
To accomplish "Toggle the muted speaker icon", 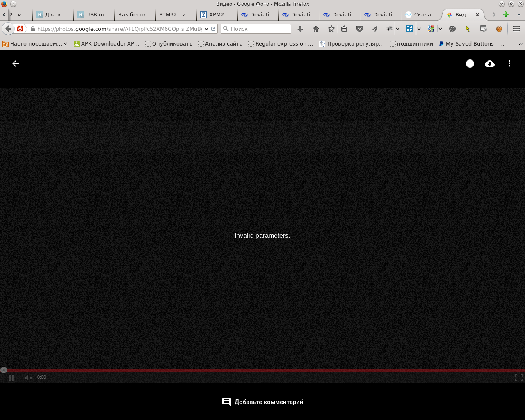I will click(x=28, y=377).
